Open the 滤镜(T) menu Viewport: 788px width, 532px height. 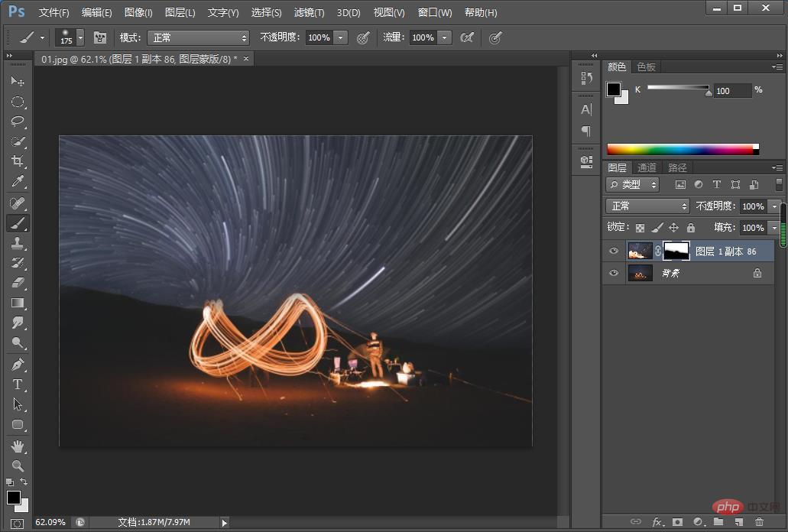coord(309,12)
